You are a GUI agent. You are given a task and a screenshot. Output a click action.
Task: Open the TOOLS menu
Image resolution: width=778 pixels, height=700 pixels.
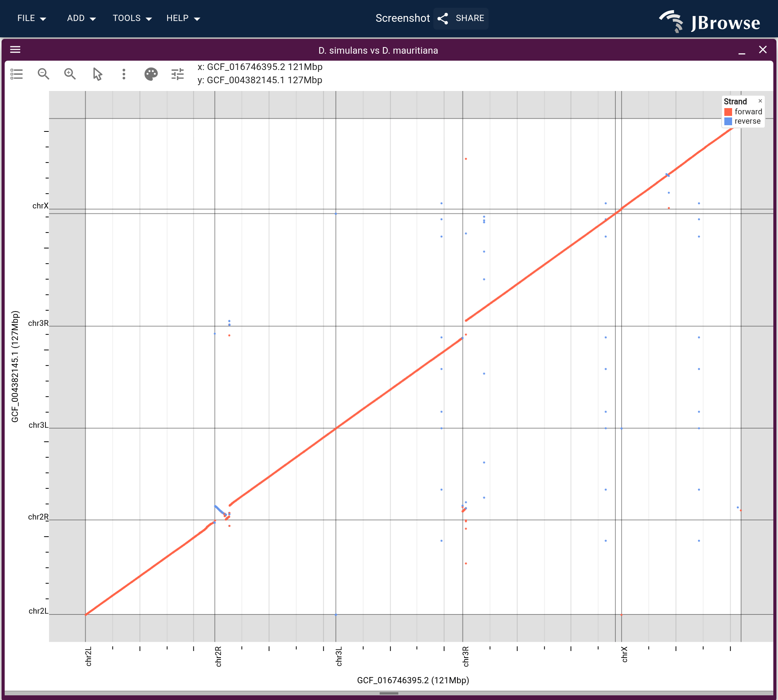(x=132, y=18)
